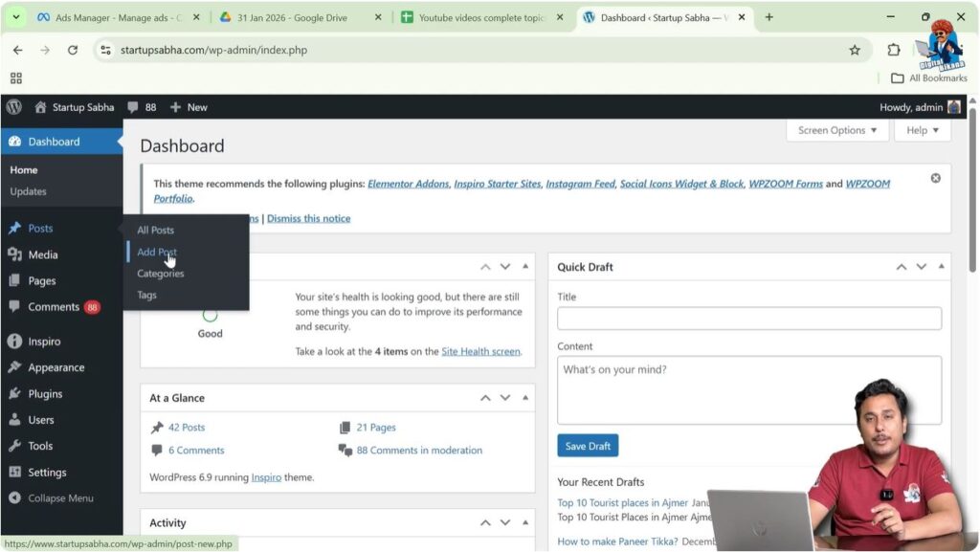The width and height of the screenshot is (980, 552).
Task: Click the Quick Draft Title field
Action: pyautogui.click(x=748, y=318)
